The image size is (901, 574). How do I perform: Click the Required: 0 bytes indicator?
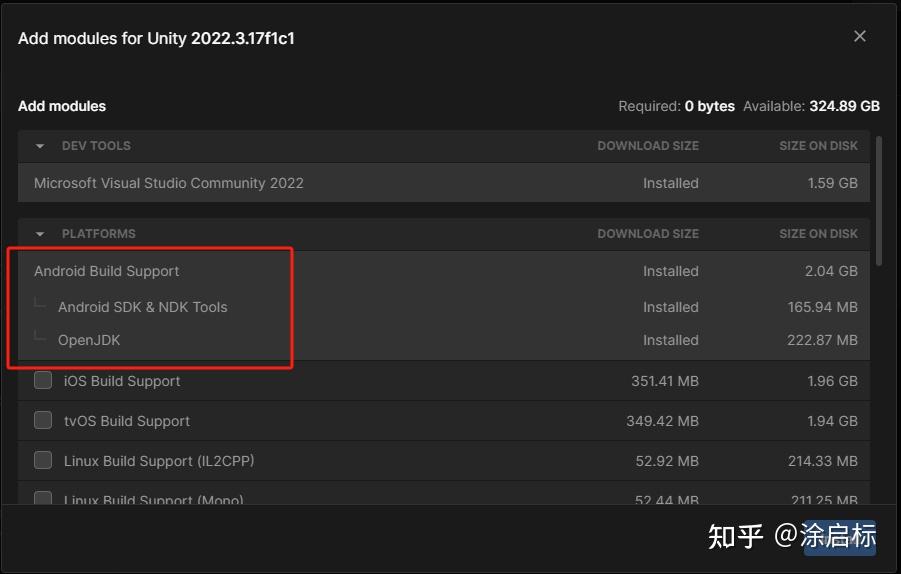(676, 106)
